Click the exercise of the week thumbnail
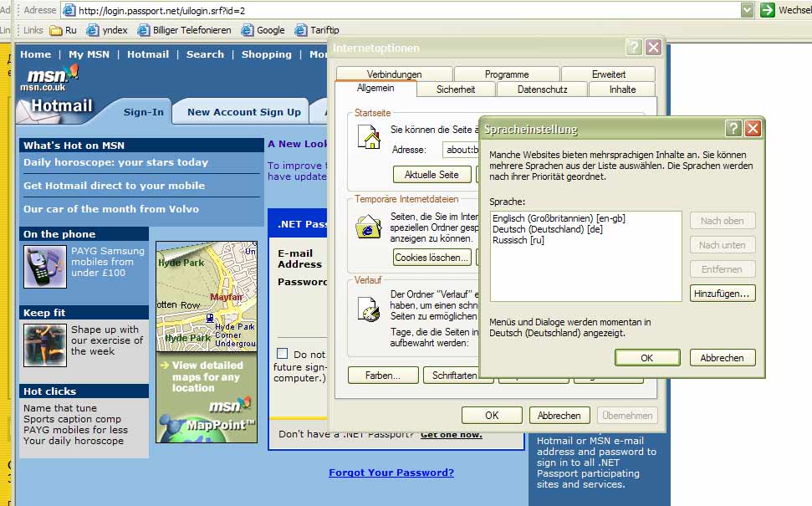This screenshot has width=812, height=506. pyautogui.click(x=45, y=345)
